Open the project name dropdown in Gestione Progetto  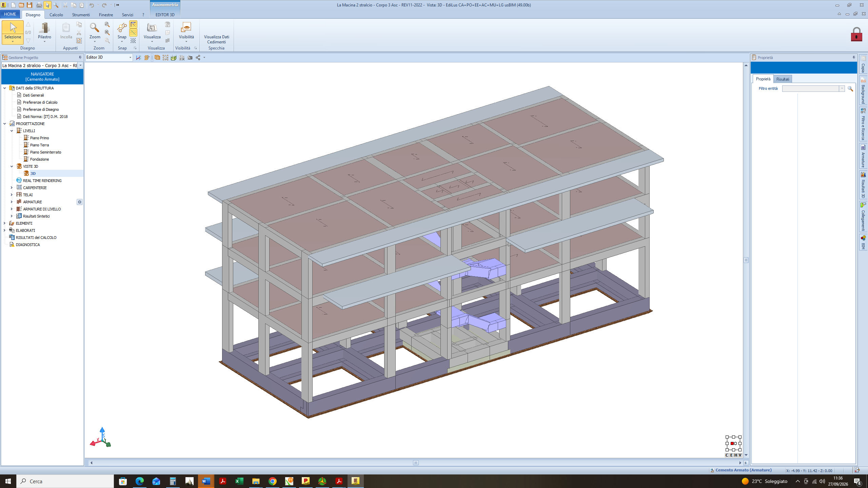[x=80, y=65]
